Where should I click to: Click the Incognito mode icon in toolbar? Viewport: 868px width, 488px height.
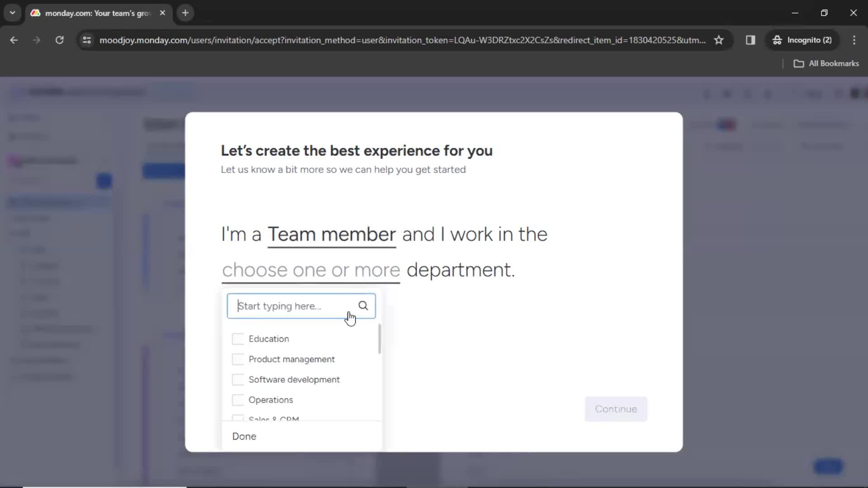tap(777, 40)
